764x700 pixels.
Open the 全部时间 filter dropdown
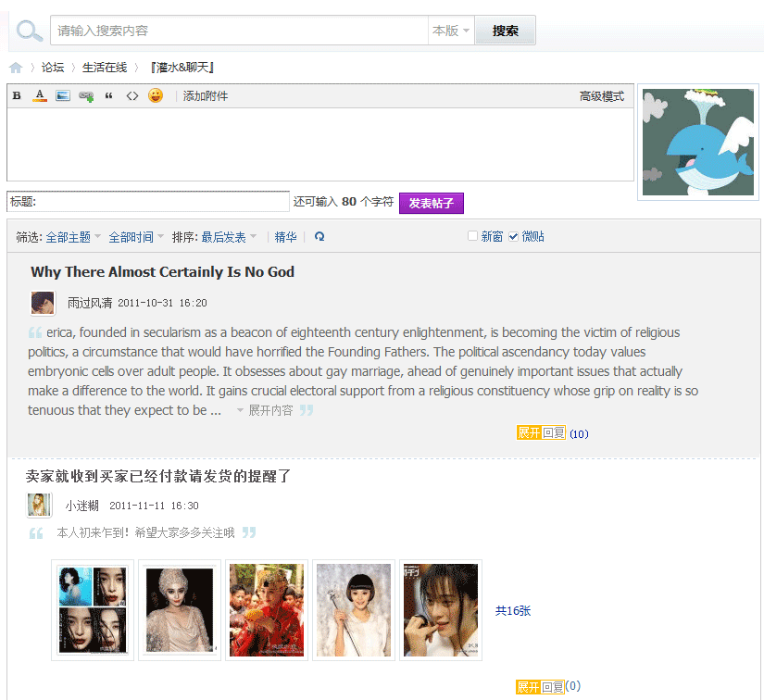pyautogui.click(x=136, y=237)
